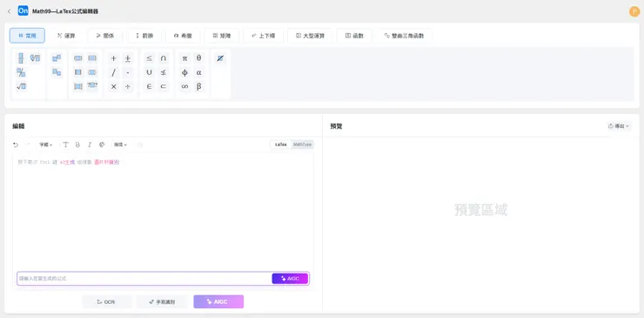Insert the element-of symbol

[149, 86]
